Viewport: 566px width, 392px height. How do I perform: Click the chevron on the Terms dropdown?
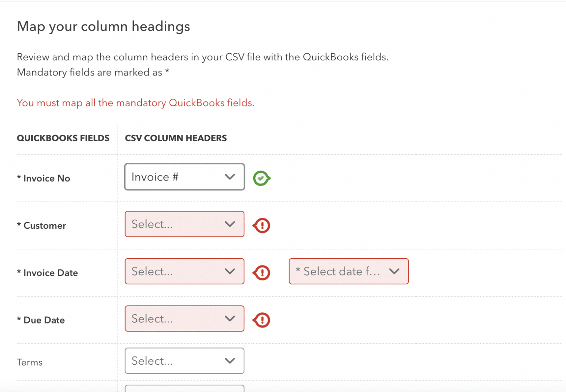(x=230, y=361)
